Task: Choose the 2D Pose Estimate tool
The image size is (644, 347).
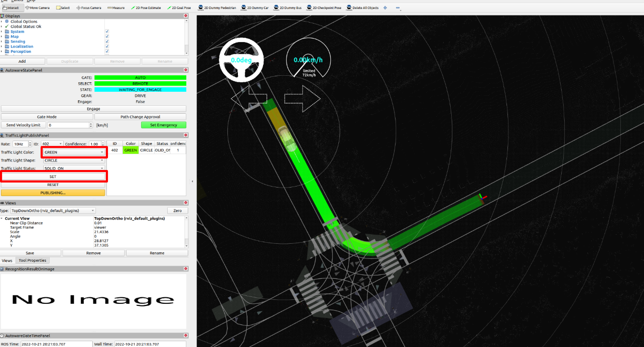Action: 146,8
